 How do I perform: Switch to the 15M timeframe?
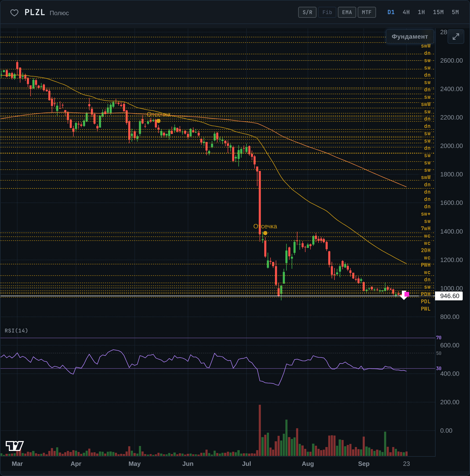click(438, 12)
